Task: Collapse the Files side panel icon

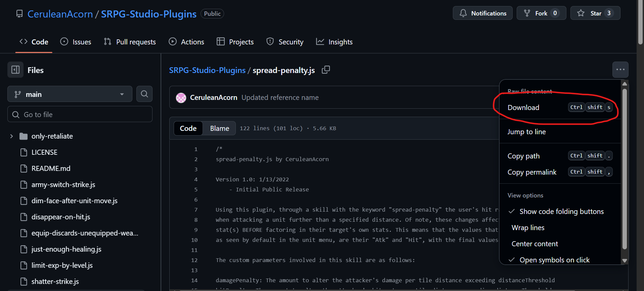Action: (15, 70)
